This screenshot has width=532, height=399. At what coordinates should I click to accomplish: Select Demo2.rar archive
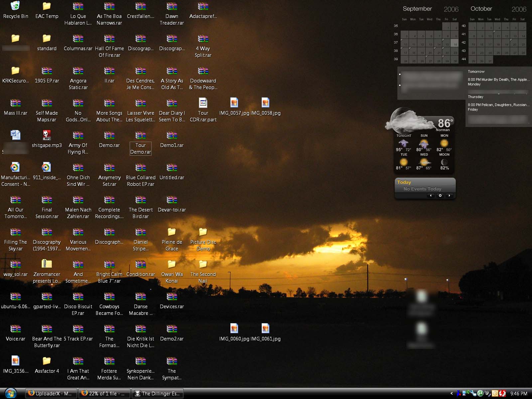[x=172, y=333]
